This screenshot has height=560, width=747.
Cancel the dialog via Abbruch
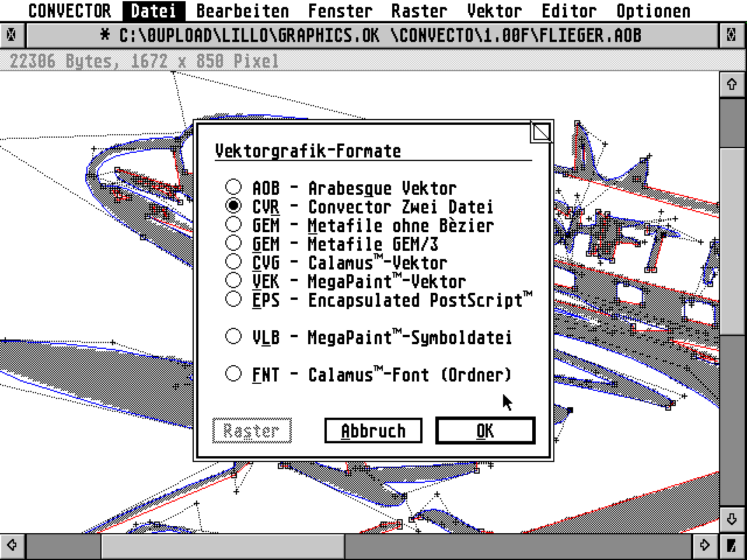point(373,430)
